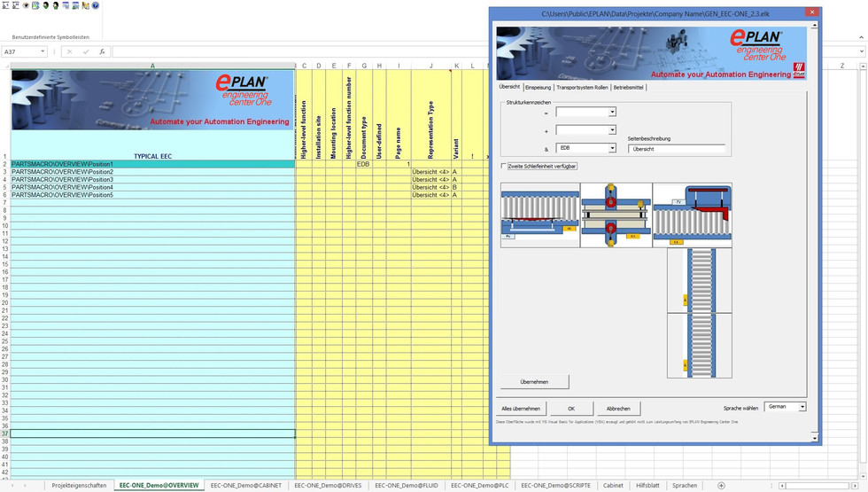Click the Abbrechen button
Viewport: 868px width, 492px height.
[618, 409]
